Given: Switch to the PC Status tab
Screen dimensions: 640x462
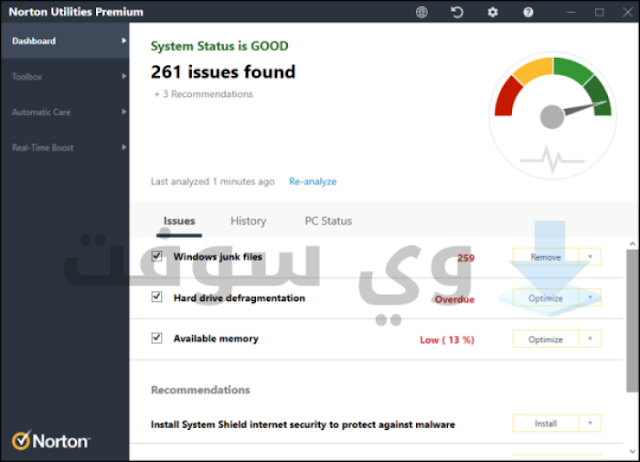Looking at the screenshot, I should coord(328,221).
